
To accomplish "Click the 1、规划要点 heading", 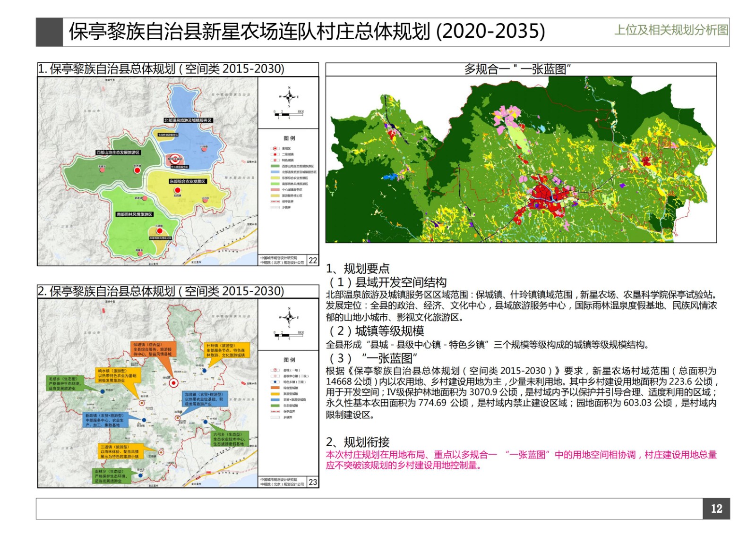I will 358,269.
